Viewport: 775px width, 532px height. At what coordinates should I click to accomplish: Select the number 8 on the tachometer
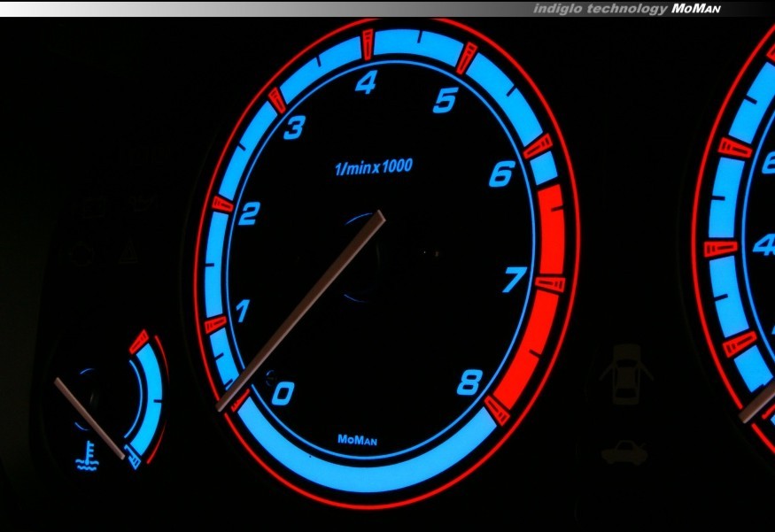469,383
